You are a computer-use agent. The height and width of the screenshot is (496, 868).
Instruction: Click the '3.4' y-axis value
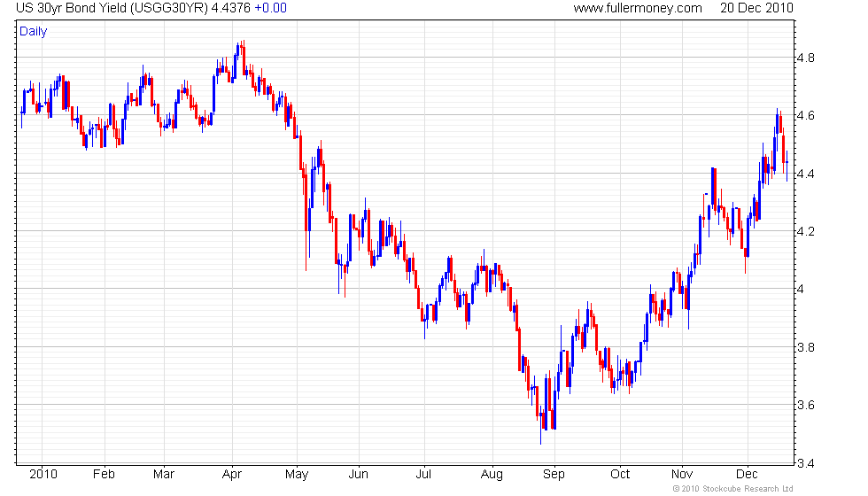pyautogui.click(x=805, y=462)
